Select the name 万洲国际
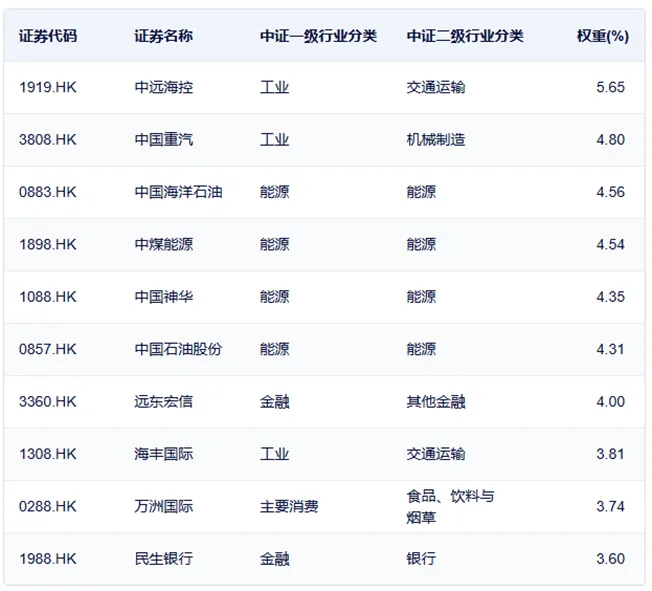 tap(163, 507)
